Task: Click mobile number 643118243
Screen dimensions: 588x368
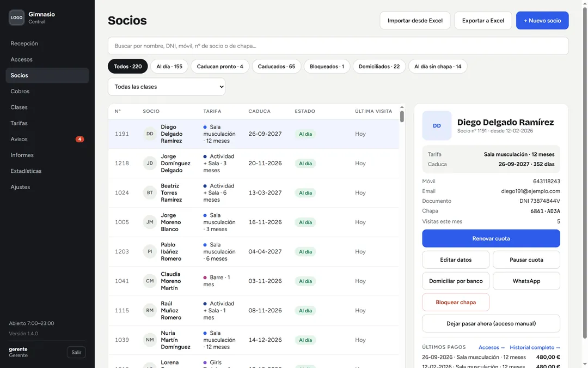Action: coord(547,182)
